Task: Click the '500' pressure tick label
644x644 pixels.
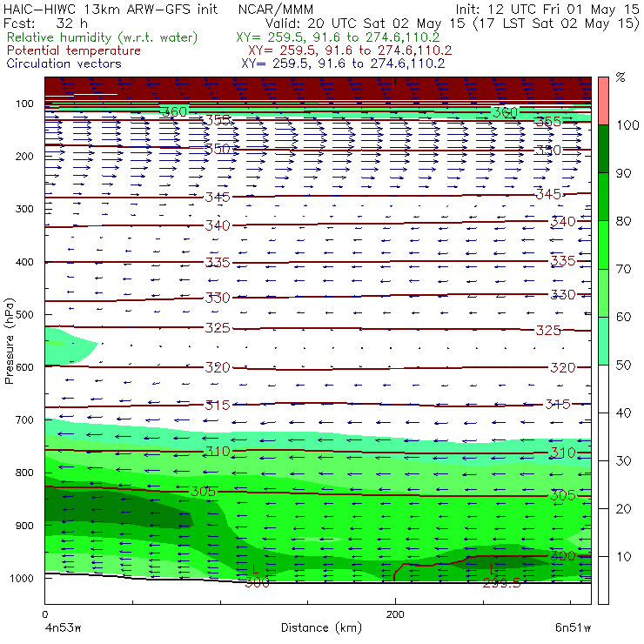Action: (24, 315)
